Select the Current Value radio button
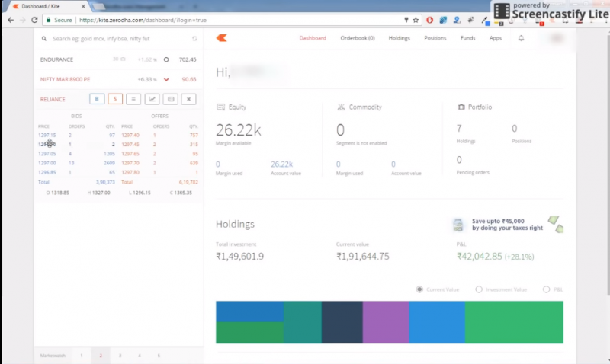 pyautogui.click(x=419, y=289)
